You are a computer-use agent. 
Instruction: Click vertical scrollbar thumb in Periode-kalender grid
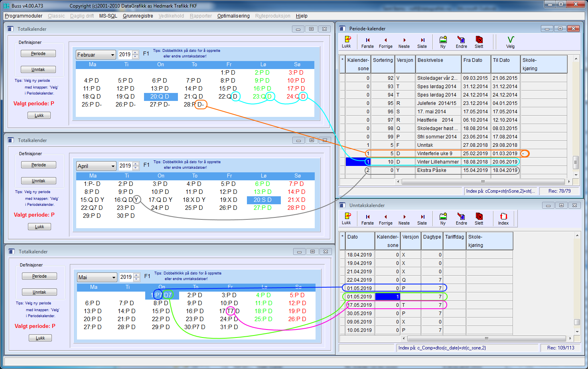coord(576,162)
